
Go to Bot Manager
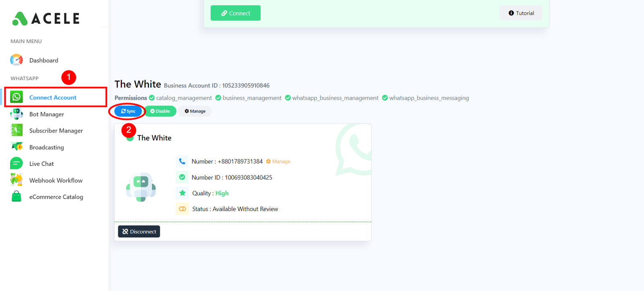coord(47,114)
